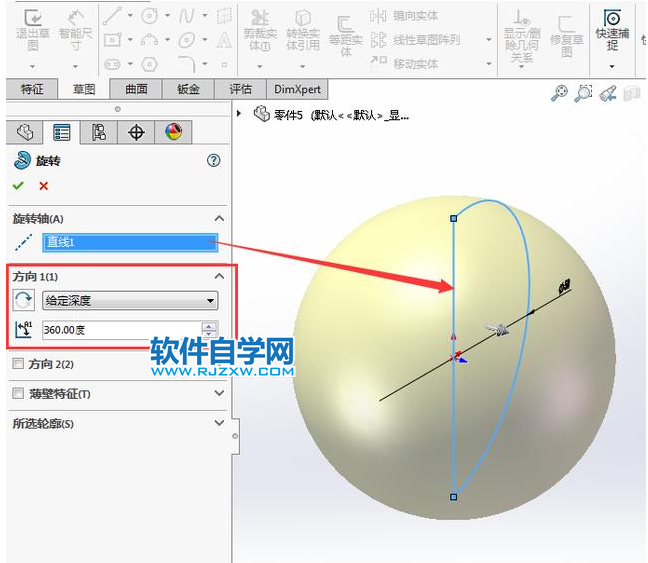
Task: Expand the 所选轮廓(S) section
Action: [x=219, y=423]
